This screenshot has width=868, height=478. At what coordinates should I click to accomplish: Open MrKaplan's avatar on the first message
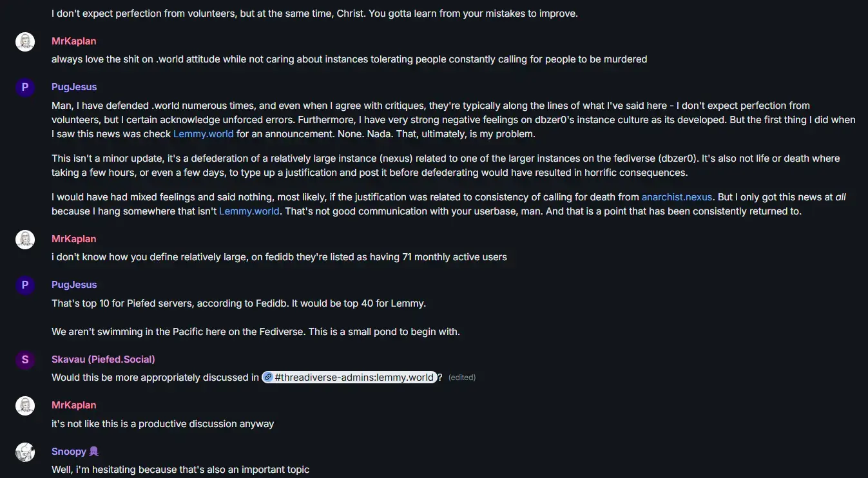pos(25,42)
